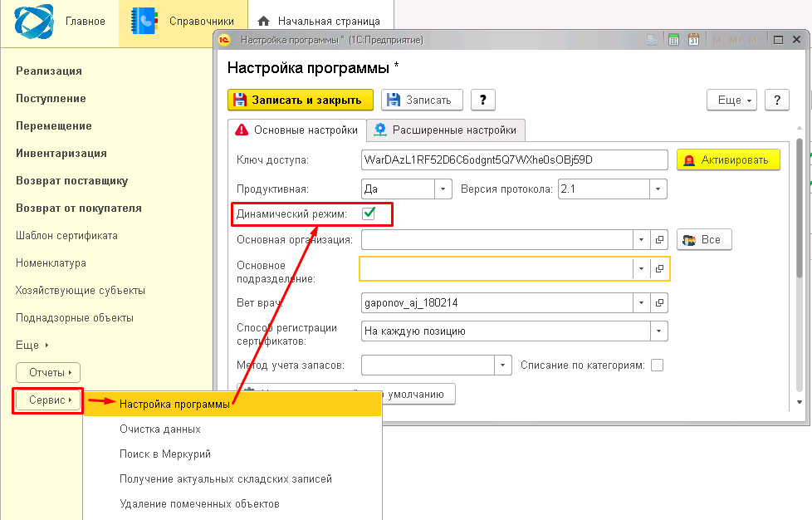The width and height of the screenshot is (812, 520).
Task: Open Основное подразделение dropdown arrow
Action: click(641, 269)
